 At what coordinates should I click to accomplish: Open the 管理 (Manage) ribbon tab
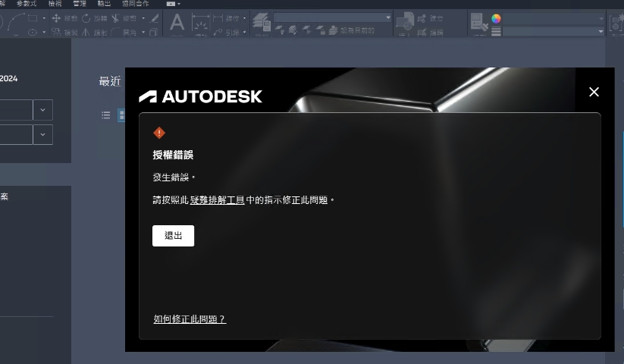(79, 4)
